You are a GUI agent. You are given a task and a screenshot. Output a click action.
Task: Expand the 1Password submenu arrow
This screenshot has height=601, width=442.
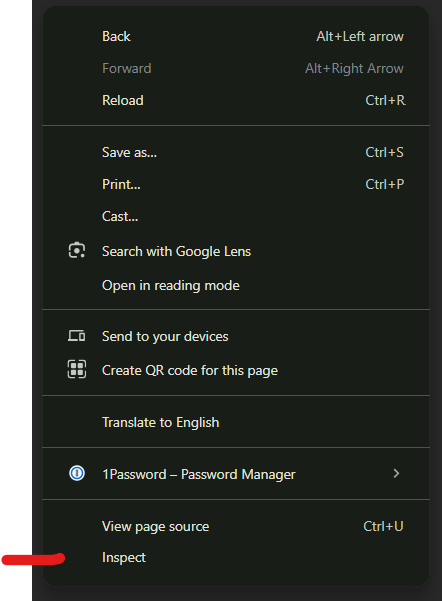tap(396, 474)
